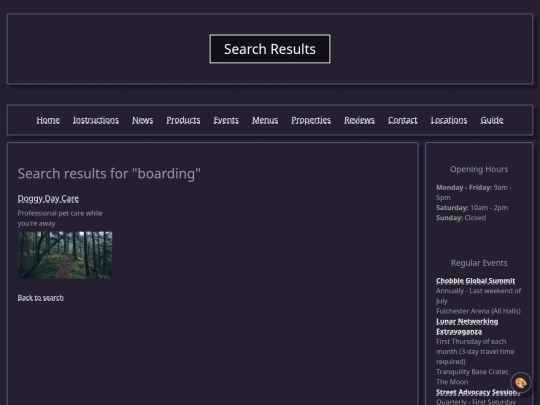Select the Saturday hours text
The width and height of the screenshot is (540, 405).
point(472,208)
